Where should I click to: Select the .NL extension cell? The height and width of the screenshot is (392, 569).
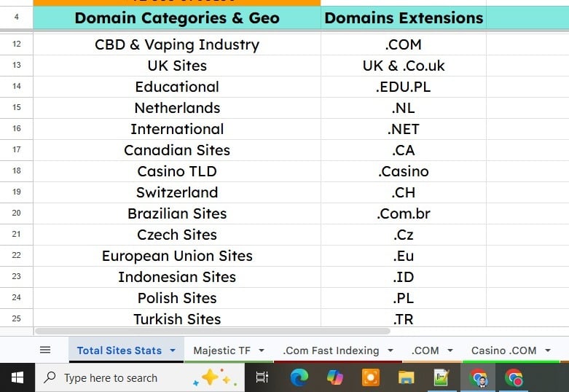[404, 108]
